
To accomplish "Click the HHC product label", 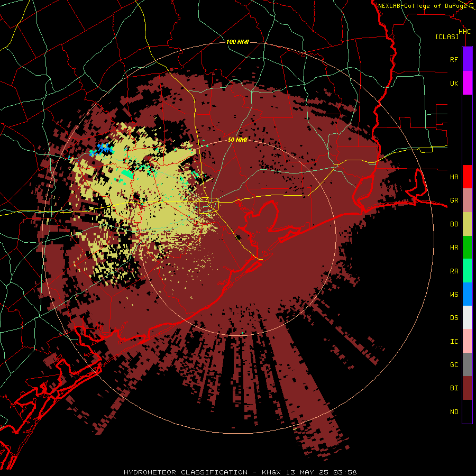I will pos(464,32).
